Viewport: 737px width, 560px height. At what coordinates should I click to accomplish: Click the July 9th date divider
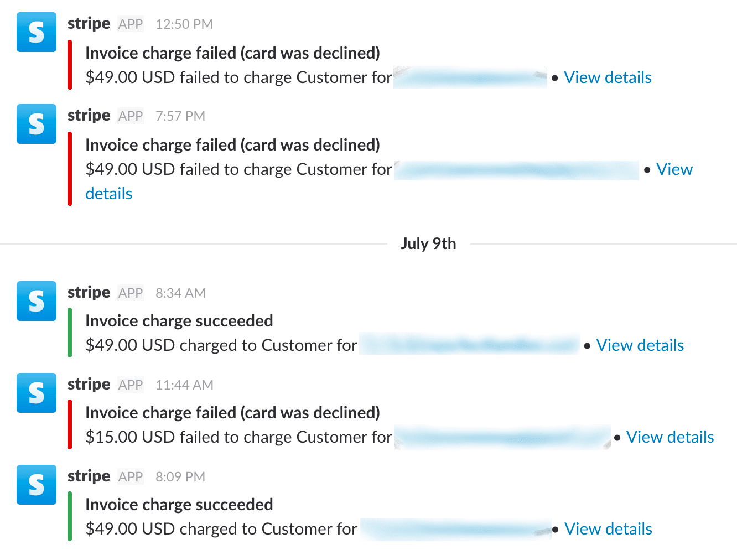429,243
